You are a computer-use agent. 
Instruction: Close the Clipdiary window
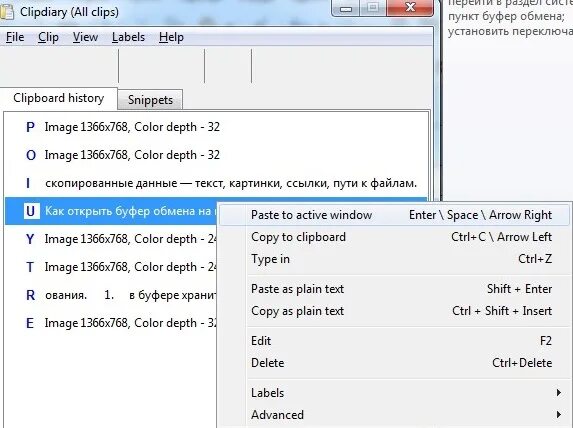tap(410, 8)
